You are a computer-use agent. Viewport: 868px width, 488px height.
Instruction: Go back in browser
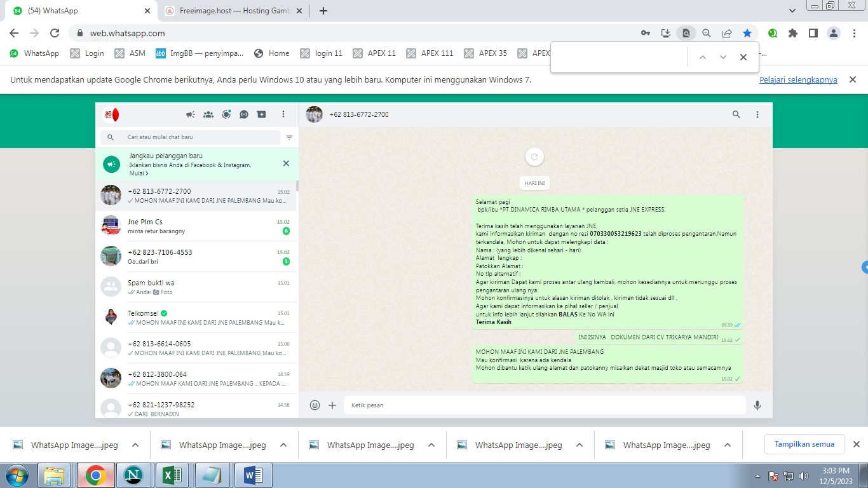14,33
